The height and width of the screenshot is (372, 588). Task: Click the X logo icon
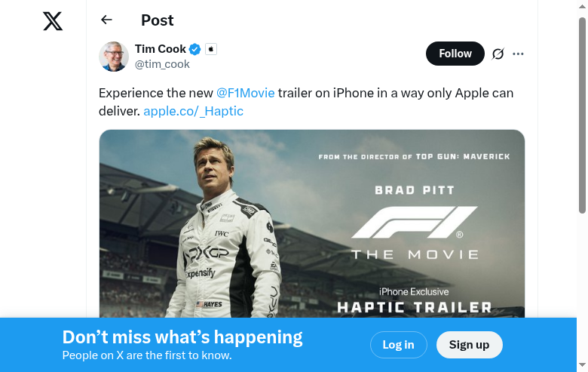[x=53, y=20]
